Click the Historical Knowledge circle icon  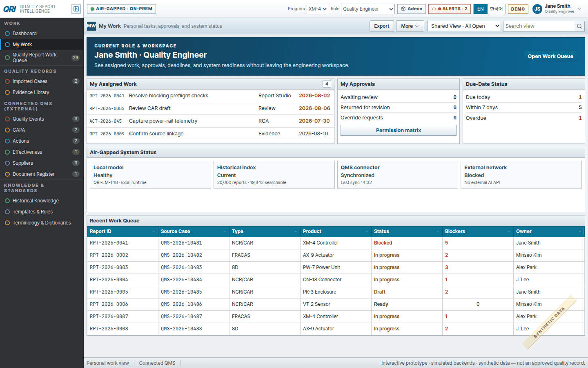click(x=7, y=201)
